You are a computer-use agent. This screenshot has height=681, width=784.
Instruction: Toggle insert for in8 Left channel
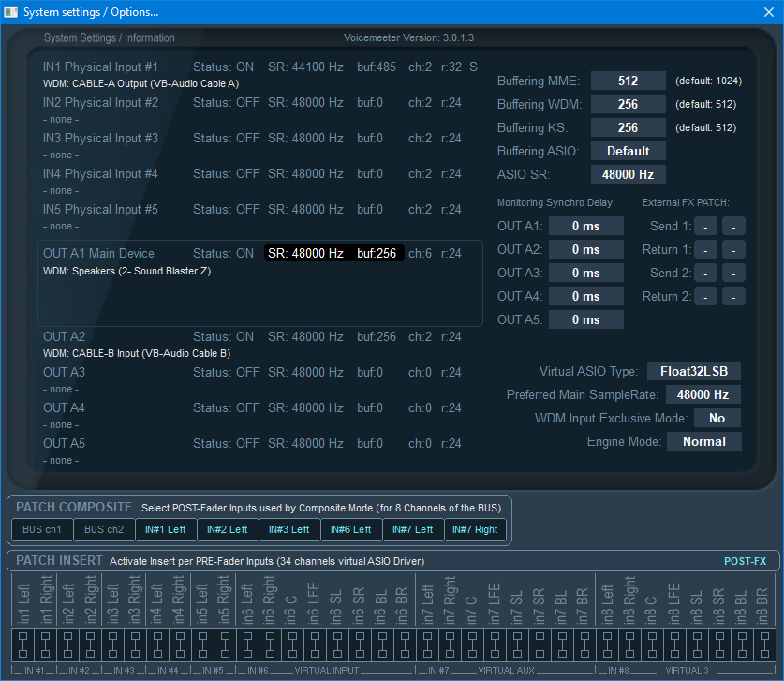click(x=607, y=645)
